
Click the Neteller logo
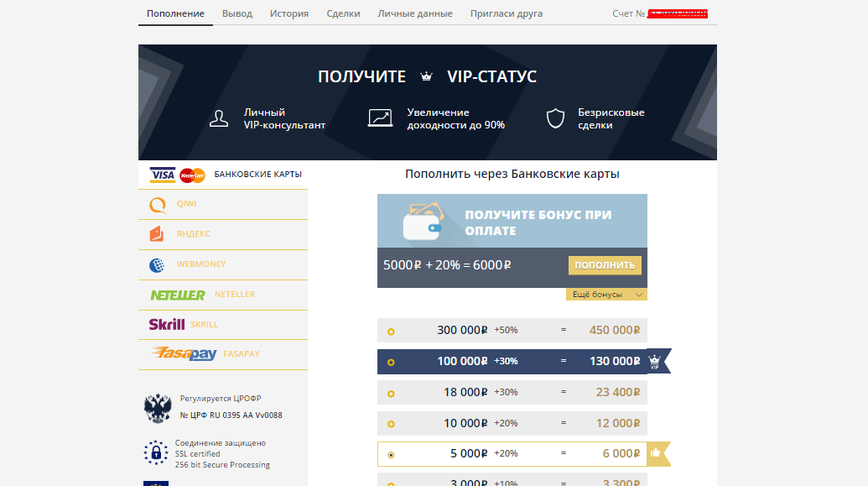tap(178, 295)
